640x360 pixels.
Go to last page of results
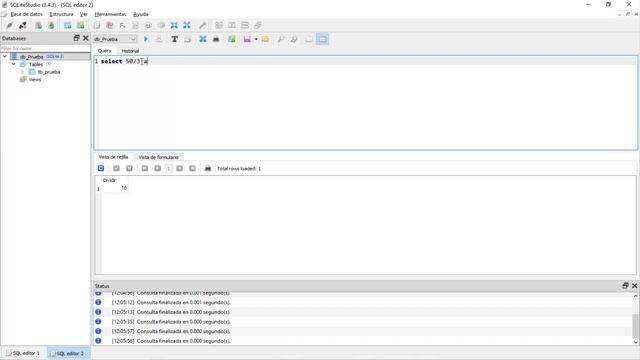coord(192,169)
